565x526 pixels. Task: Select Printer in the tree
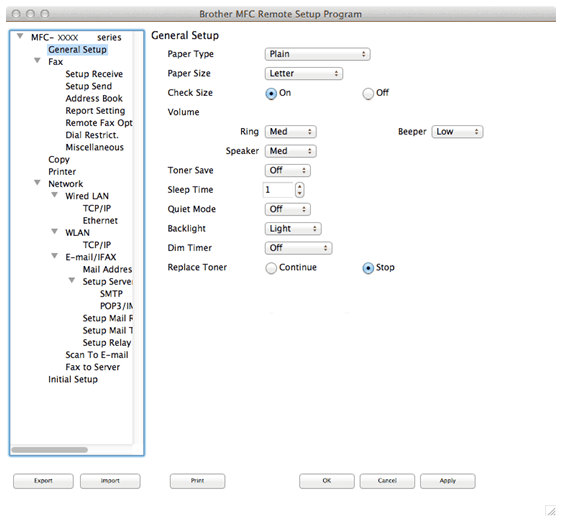click(x=62, y=172)
